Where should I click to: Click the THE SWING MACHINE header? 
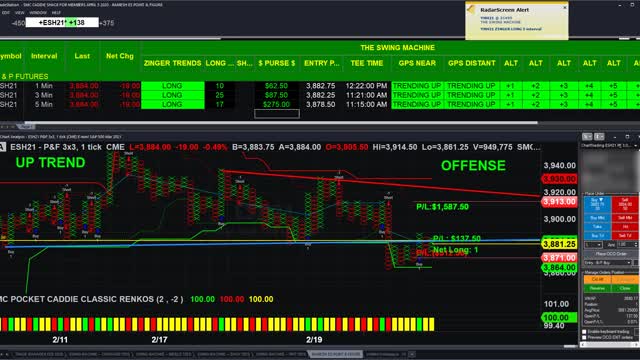(x=398, y=48)
